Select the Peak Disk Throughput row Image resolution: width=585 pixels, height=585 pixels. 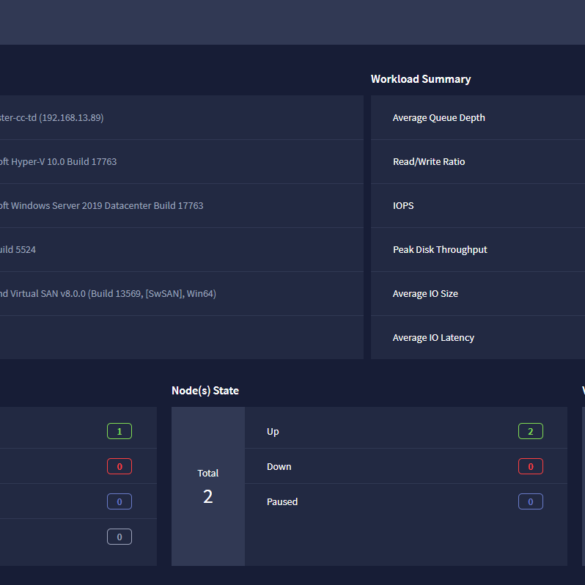click(x=478, y=250)
